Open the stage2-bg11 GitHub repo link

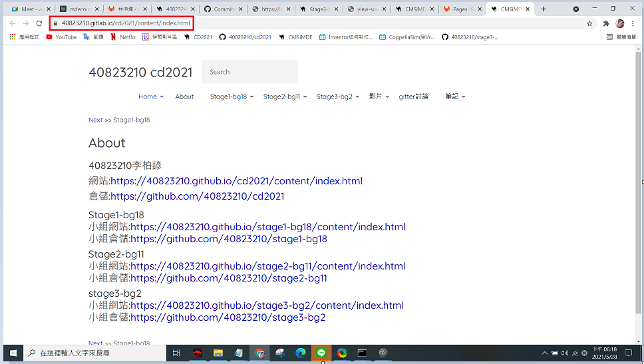[229, 278]
